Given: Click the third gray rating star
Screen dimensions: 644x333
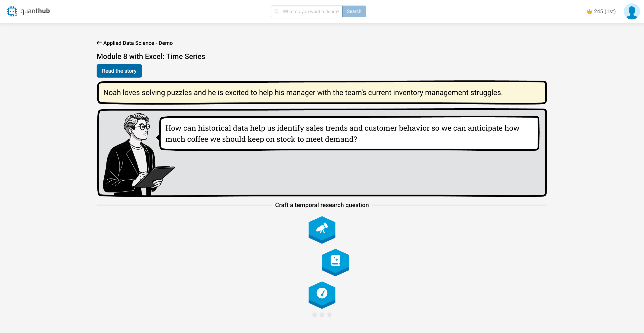Looking at the screenshot, I should (329, 314).
